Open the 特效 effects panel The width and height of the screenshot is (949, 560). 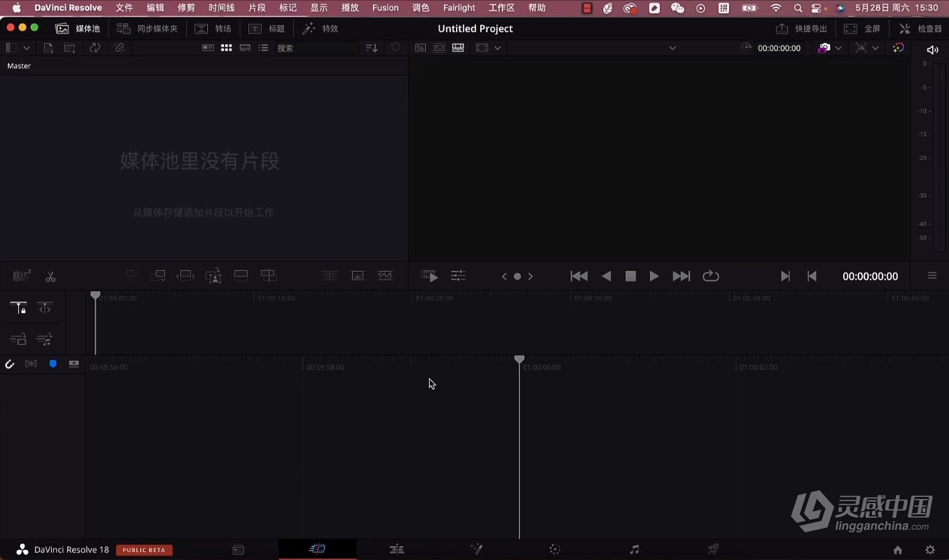(320, 29)
